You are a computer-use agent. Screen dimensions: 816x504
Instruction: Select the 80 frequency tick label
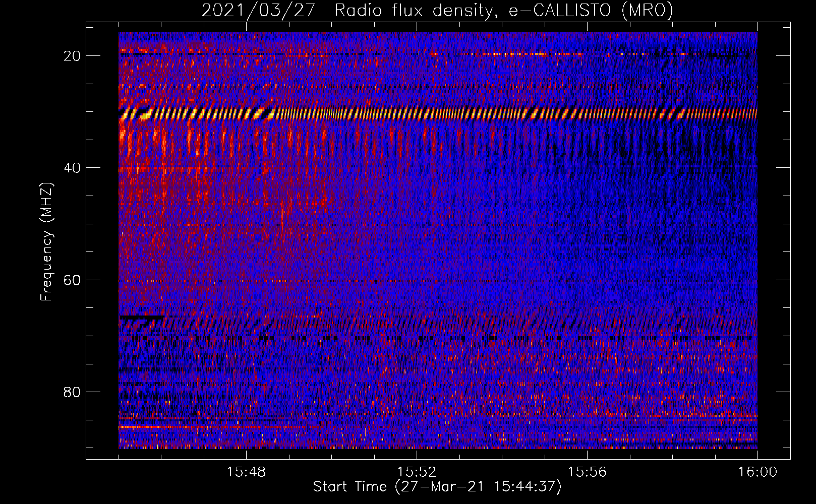(x=72, y=392)
